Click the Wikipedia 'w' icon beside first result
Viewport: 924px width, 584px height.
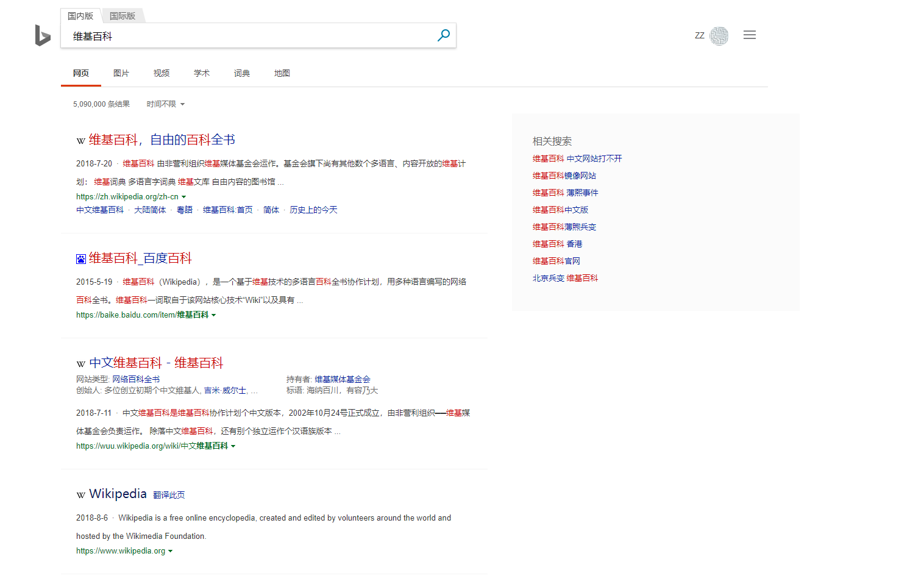click(80, 140)
